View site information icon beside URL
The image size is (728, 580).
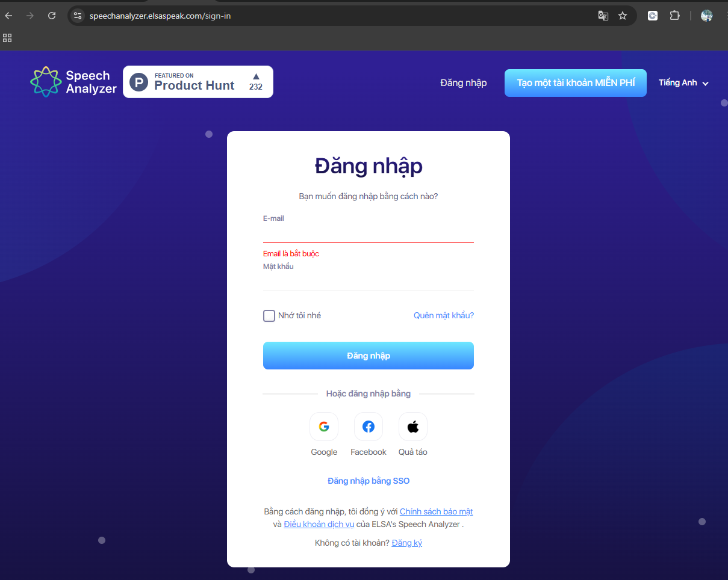point(77,16)
